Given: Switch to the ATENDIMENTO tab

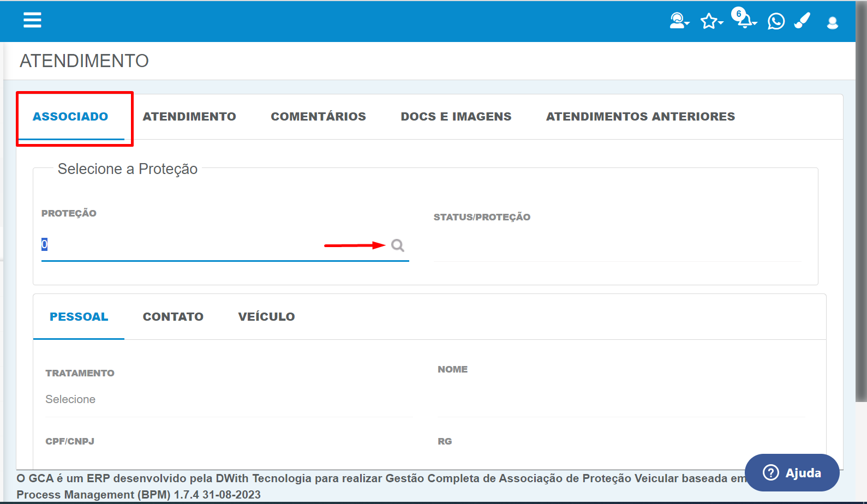Looking at the screenshot, I should [189, 117].
